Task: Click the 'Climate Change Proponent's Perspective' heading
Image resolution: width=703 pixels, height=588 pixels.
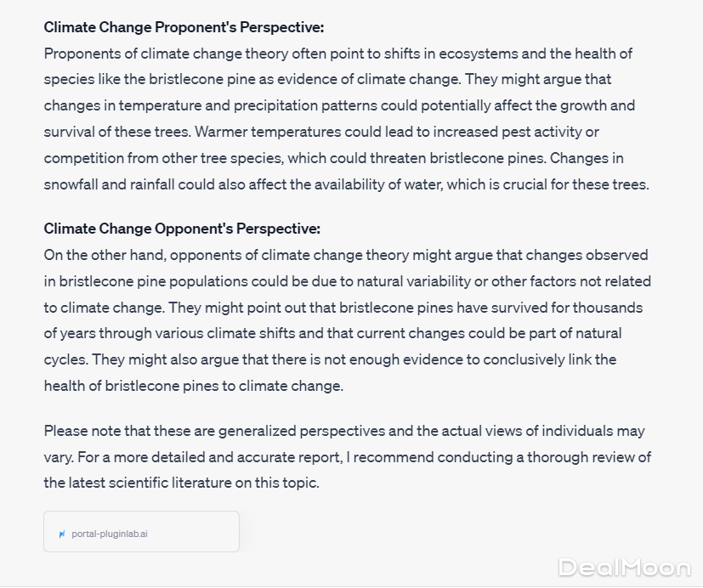Action: coord(184,27)
